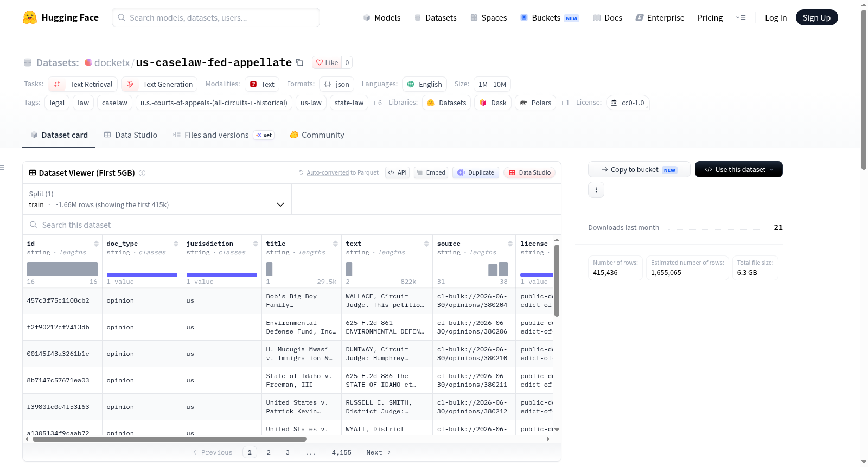The width and height of the screenshot is (868, 467).
Task: Click the 'Bob's Big Boy Family…' title cell
Action: point(302,300)
